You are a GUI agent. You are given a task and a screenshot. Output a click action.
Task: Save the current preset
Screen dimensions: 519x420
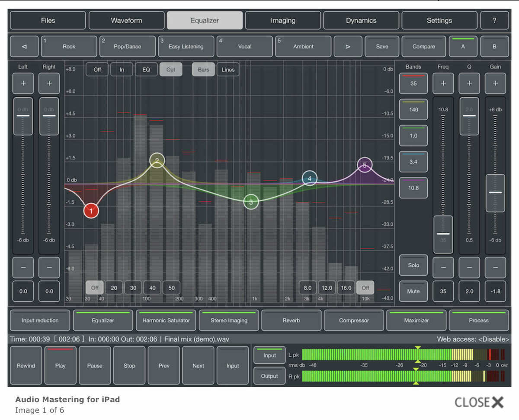pyautogui.click(x=382, y=46)
